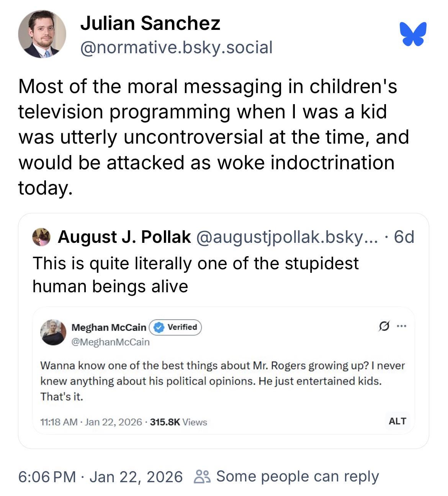
Task: Click the blue verified checkmark badge
Action: point(159,327)
